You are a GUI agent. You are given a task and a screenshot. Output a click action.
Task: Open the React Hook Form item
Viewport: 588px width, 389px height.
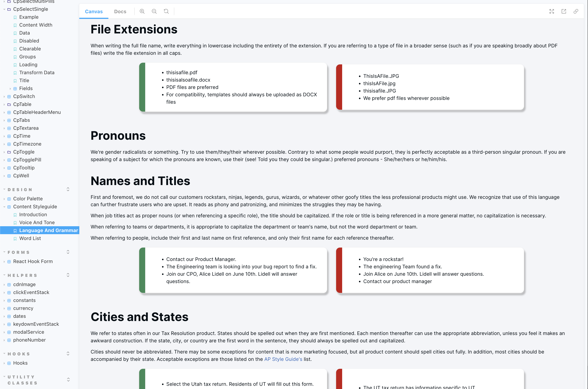pos(33,262)
